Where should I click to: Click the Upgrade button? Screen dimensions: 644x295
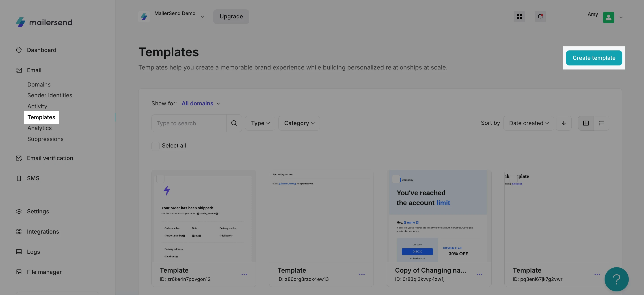click(x=231, y=17)
